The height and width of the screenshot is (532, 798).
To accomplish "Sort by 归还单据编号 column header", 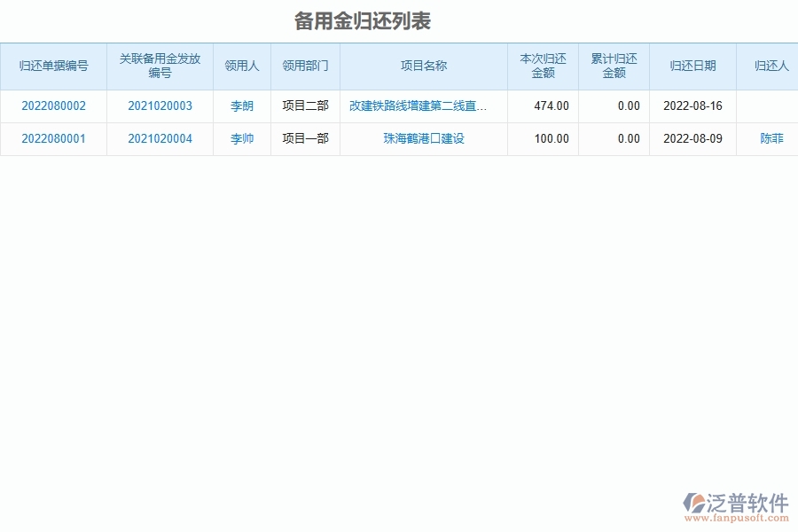I will (x=53, y=65).
